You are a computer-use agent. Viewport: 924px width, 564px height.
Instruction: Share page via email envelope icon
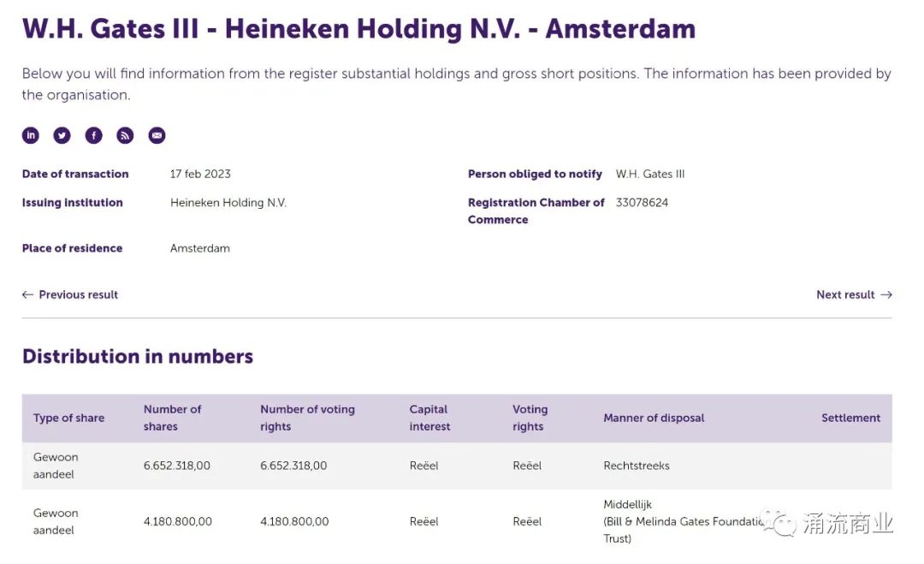click(157, 135)
